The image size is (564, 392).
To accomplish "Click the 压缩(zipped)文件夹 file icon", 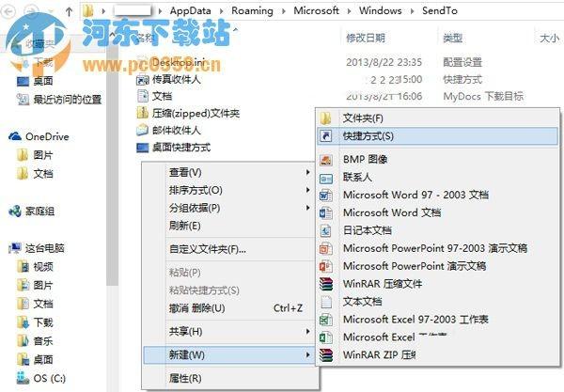I will [143, 114].
